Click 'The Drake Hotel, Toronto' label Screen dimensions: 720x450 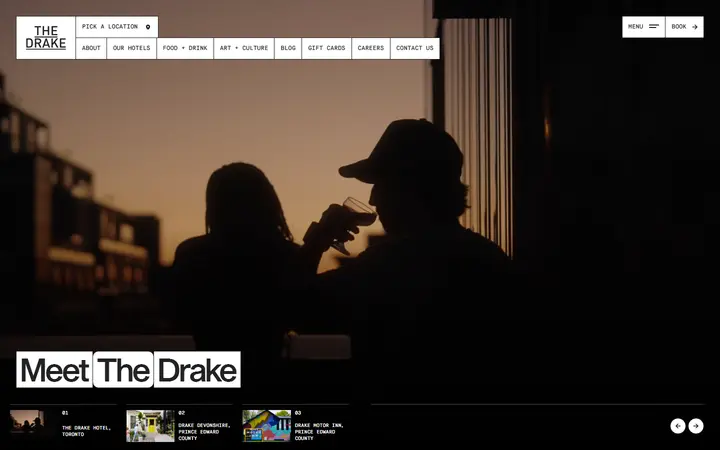86,431
